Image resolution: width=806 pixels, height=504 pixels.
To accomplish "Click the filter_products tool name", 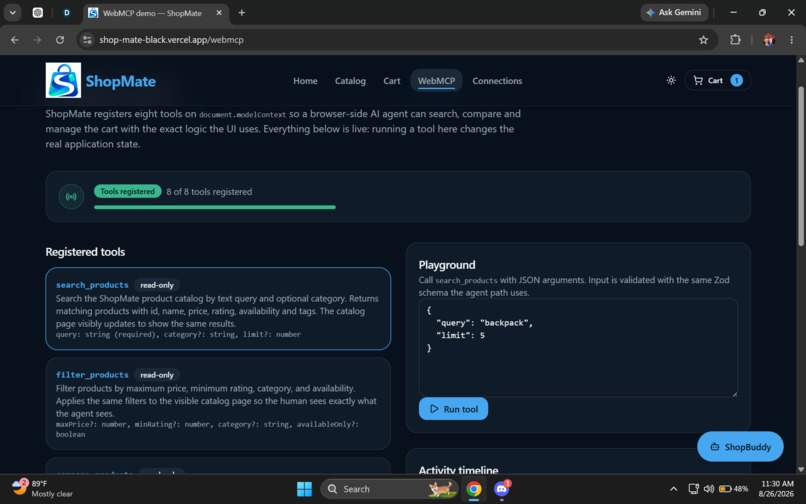I will [x=92, y=375].
